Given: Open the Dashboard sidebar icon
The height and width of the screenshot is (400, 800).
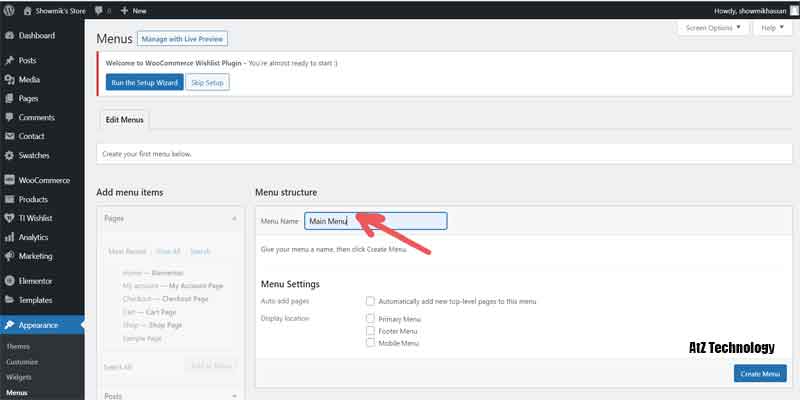Looking at the screenshot, I should coord(10,36).
